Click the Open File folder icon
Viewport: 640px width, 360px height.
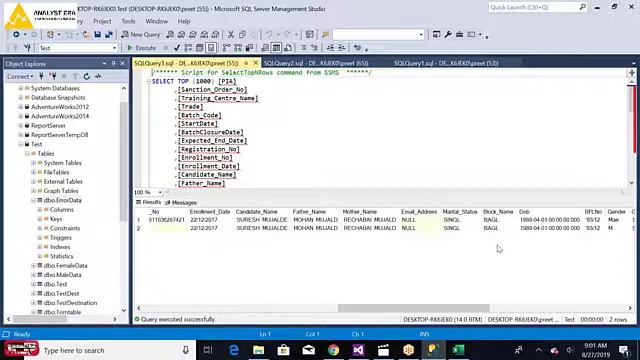click(x=86, y=35)
